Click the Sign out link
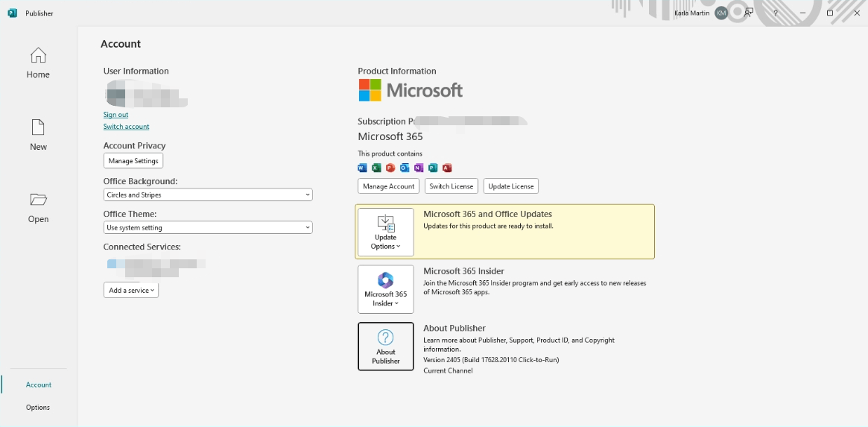Screen dimensions: 868x427 (115, 115)
